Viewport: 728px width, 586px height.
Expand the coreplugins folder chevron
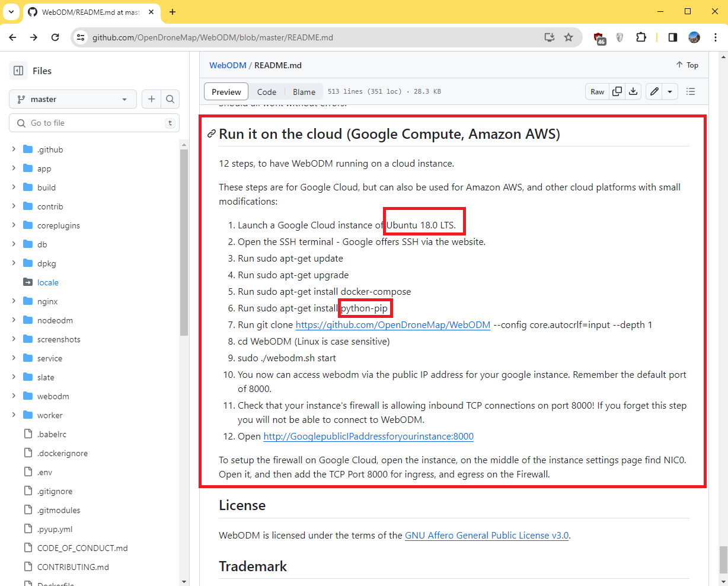pyautogui.click(x=14, y=225)
